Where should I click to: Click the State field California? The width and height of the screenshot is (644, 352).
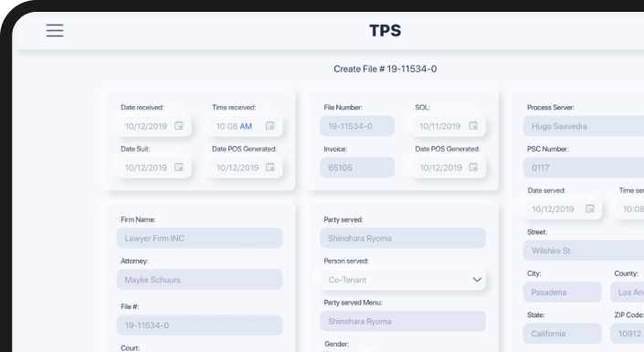[x=563, y=334]
